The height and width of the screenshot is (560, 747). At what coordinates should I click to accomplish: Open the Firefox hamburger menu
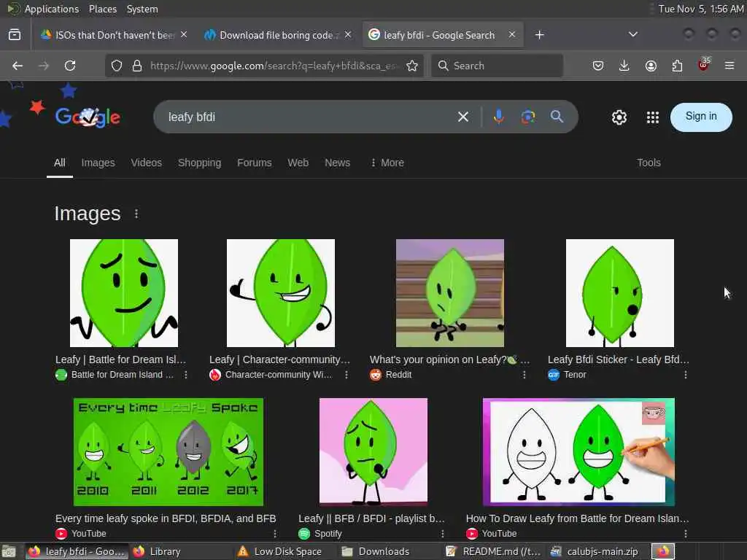729,66
